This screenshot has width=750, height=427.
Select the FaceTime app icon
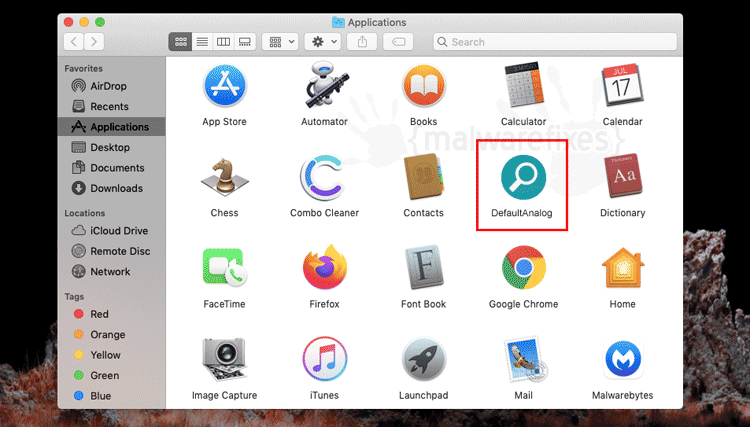tap(224, 267)
